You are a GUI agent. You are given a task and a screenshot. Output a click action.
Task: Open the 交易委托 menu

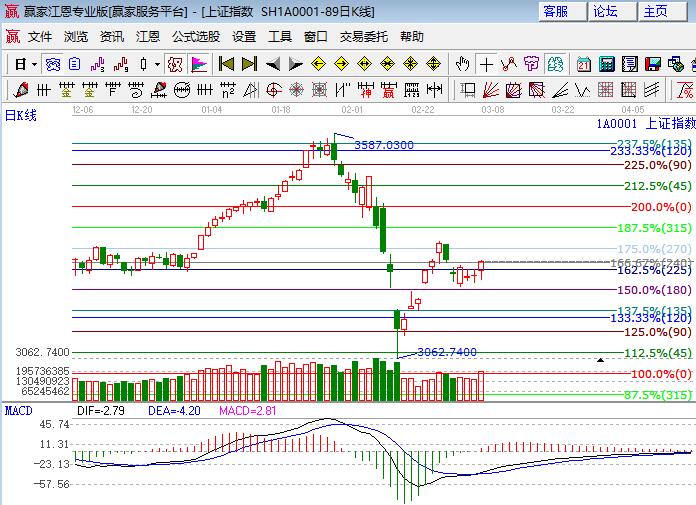[x=364, y=37]
